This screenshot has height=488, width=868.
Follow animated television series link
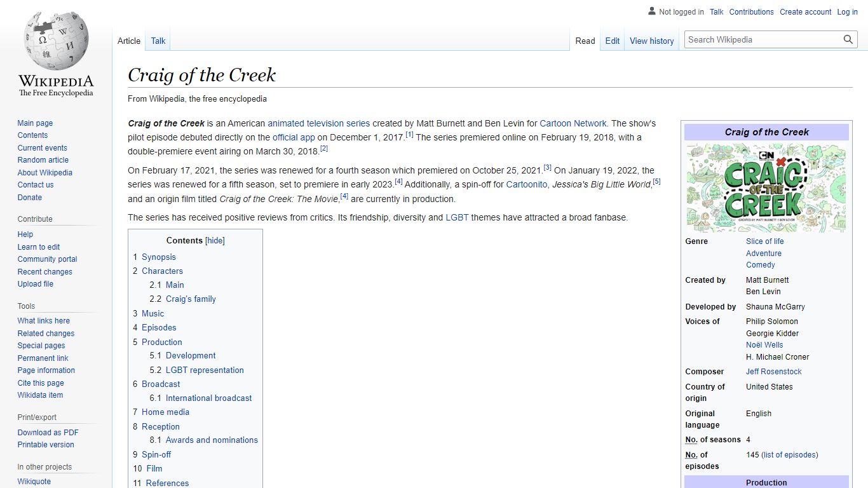point(318,123)
